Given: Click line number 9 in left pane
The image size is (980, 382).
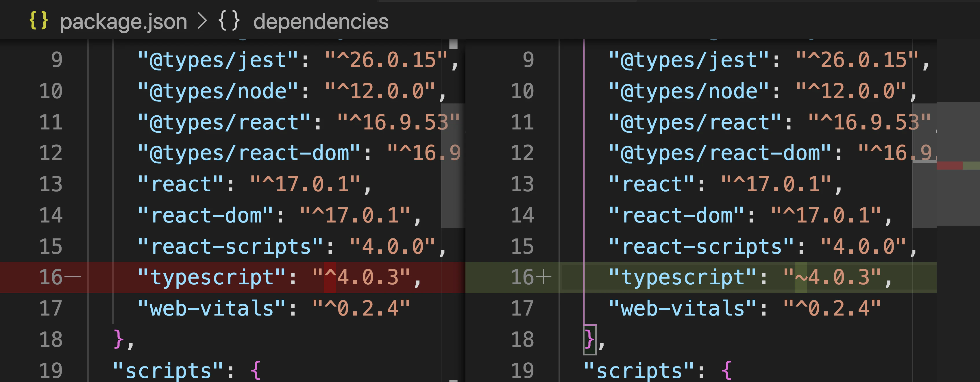Looking at the screenshot, I should pyautogui.click(x=57, y=60).
